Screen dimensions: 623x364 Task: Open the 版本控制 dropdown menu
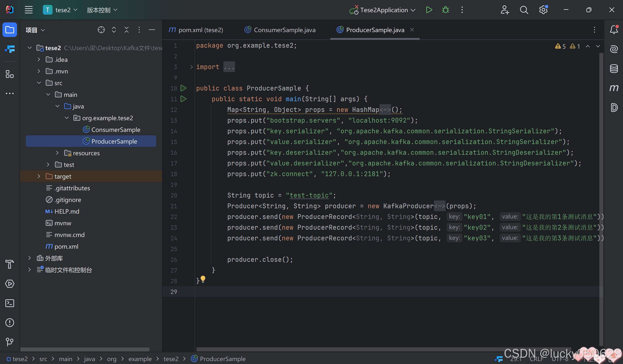tap(102, 10)
